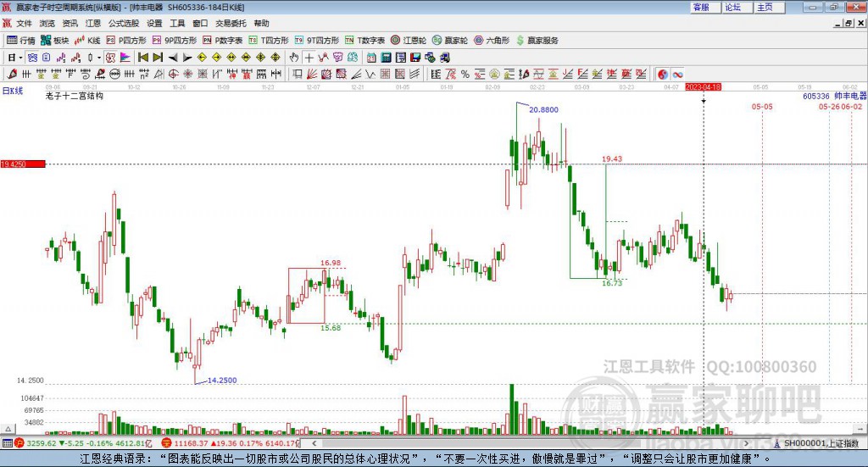868x467 pixels.
Task: Open 赢家服务 dollar-sign service
Action: click(537, 41)
